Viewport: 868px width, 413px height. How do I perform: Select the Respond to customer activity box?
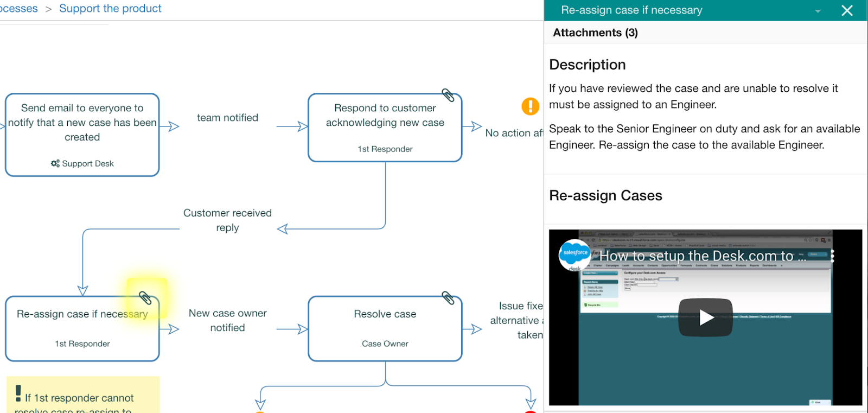[385, 128]
